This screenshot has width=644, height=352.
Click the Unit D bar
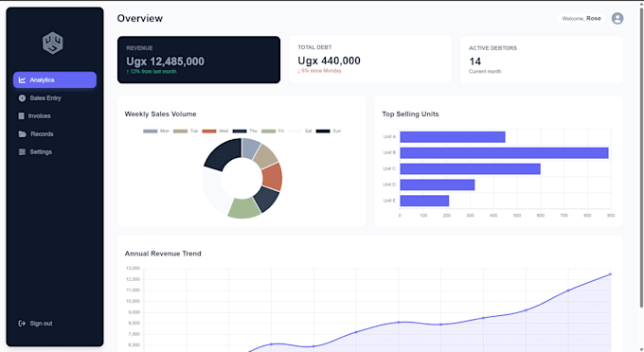(438, 185)
